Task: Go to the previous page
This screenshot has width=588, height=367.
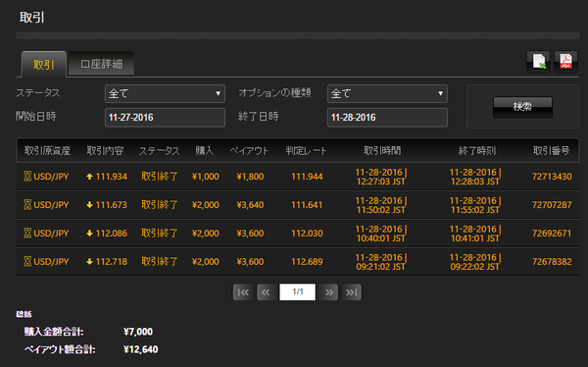Action: (x=267, y=292)
